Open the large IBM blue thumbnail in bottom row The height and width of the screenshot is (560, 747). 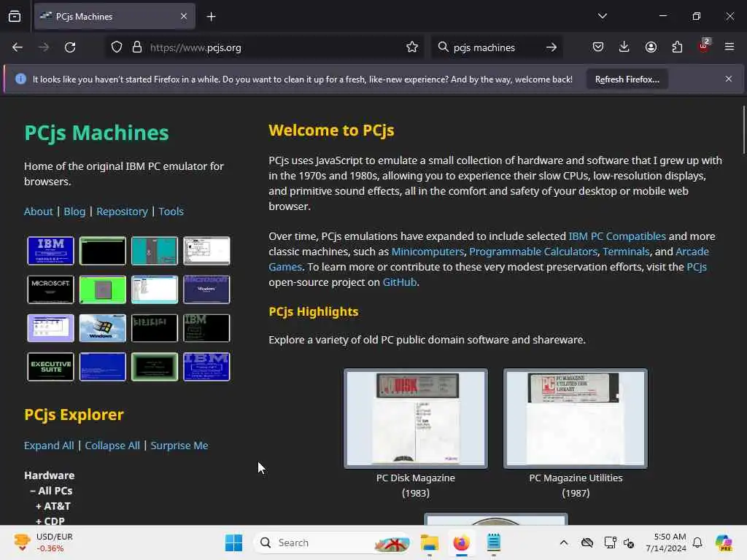coord(206,366)
